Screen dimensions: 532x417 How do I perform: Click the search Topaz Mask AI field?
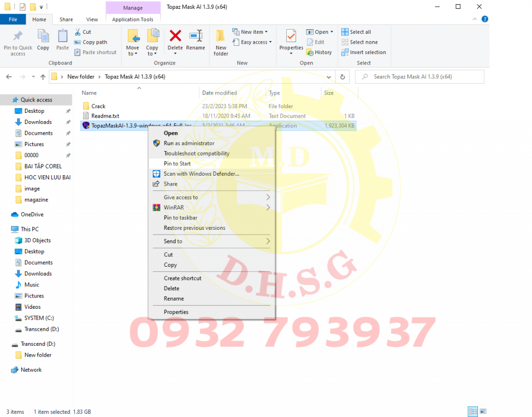tap(420, 77)
